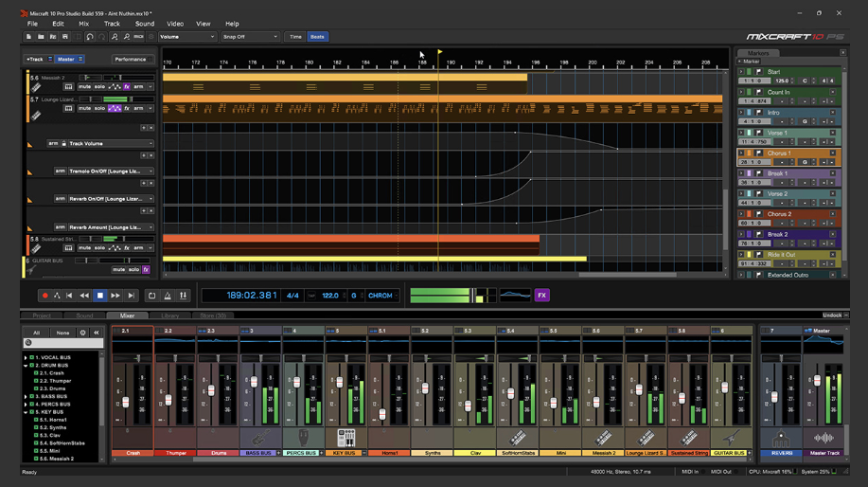Toggle the metronome icon in the transport
The width and height of the screenshot is (868, 487).
(x=168, y=296)
